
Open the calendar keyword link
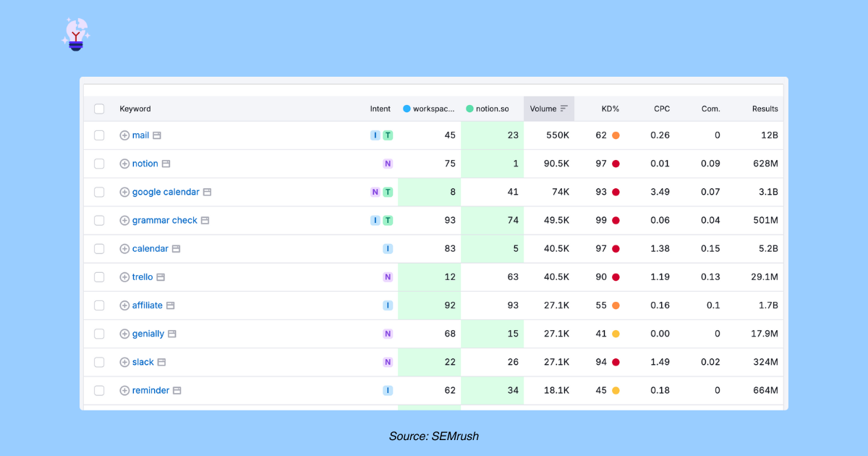click(x=150, y=248)
